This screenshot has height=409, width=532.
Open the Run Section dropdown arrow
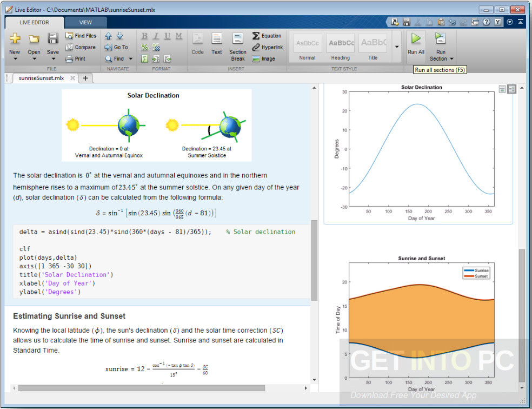451,59
